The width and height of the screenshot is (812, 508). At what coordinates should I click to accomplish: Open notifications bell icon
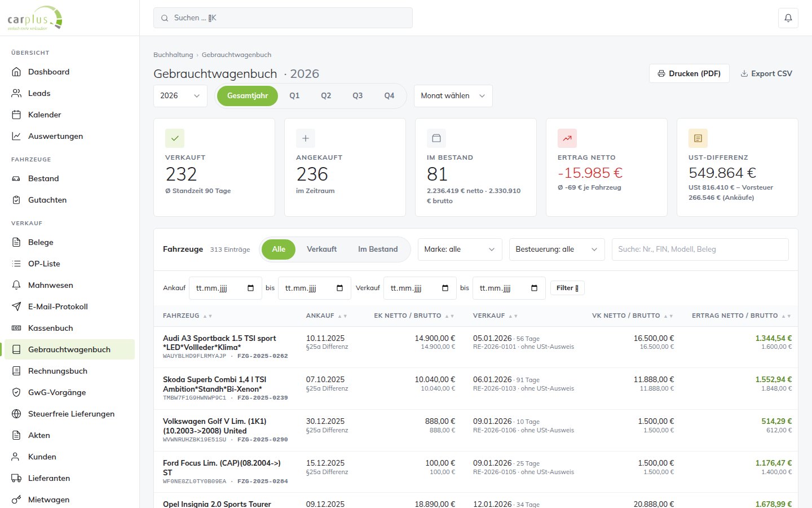(x=788, y=18)
